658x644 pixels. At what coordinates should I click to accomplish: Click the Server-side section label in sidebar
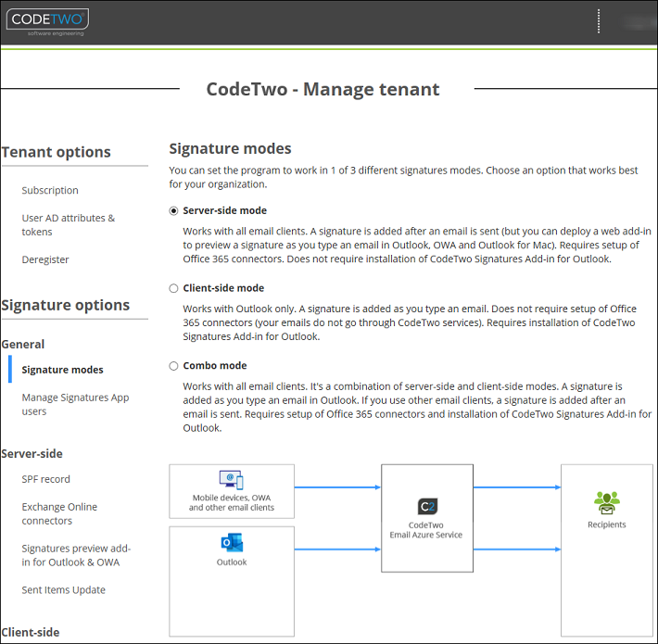coord(32,453)
